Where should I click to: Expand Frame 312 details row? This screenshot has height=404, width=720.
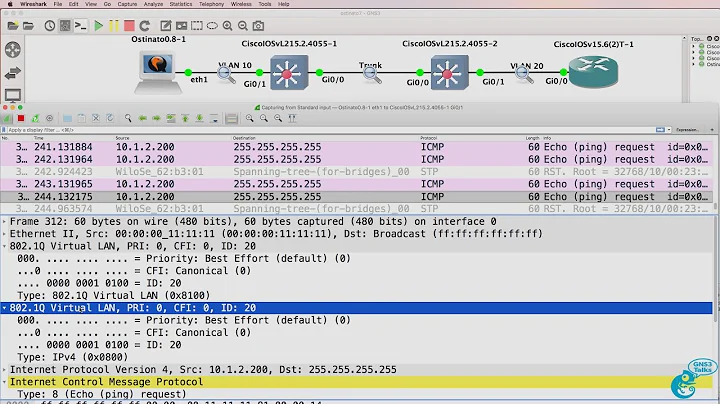4,221
